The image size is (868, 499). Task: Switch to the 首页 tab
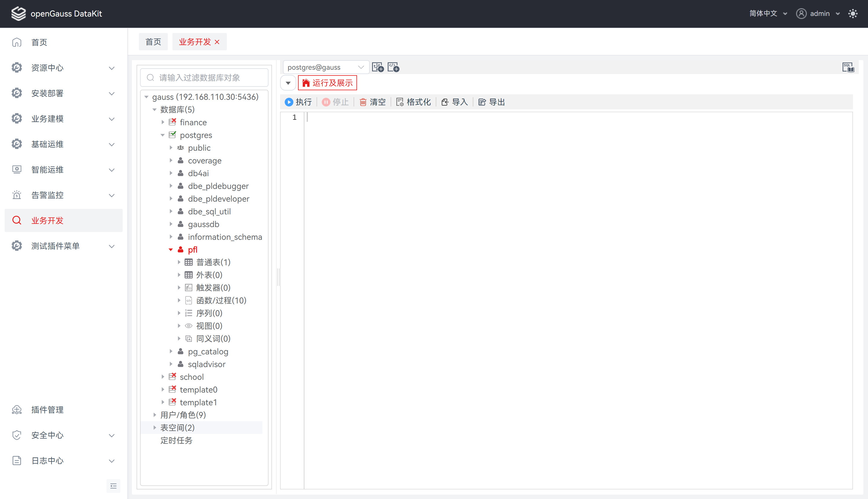point(153,42)
